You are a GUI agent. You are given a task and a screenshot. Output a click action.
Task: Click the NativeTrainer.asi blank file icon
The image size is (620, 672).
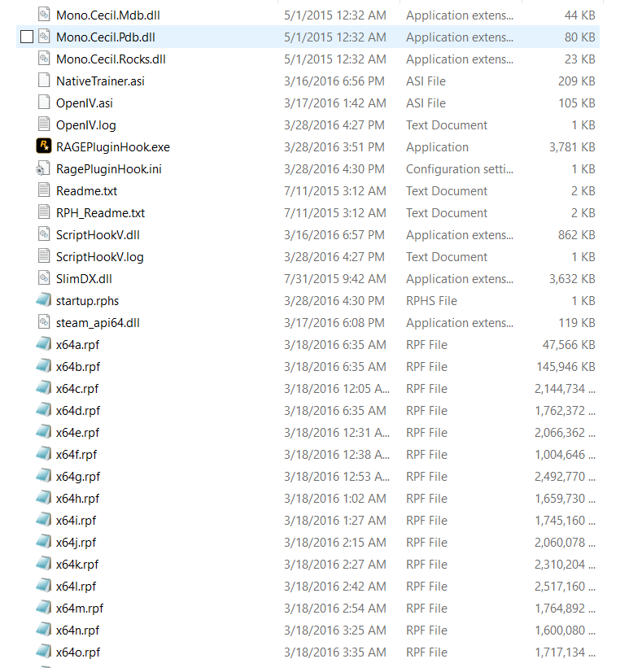click(44, 81)
